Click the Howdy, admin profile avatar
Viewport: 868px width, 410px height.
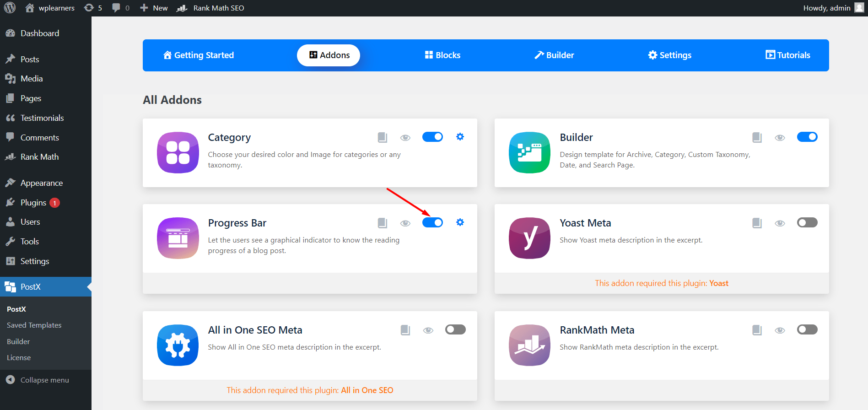point(859,8)
